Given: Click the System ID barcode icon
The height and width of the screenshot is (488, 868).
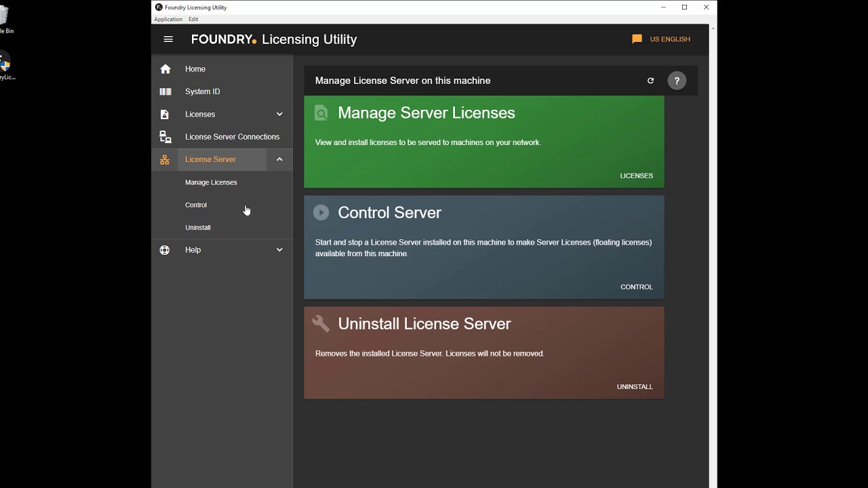Looking at the screenshot, I should coord(165,91).
